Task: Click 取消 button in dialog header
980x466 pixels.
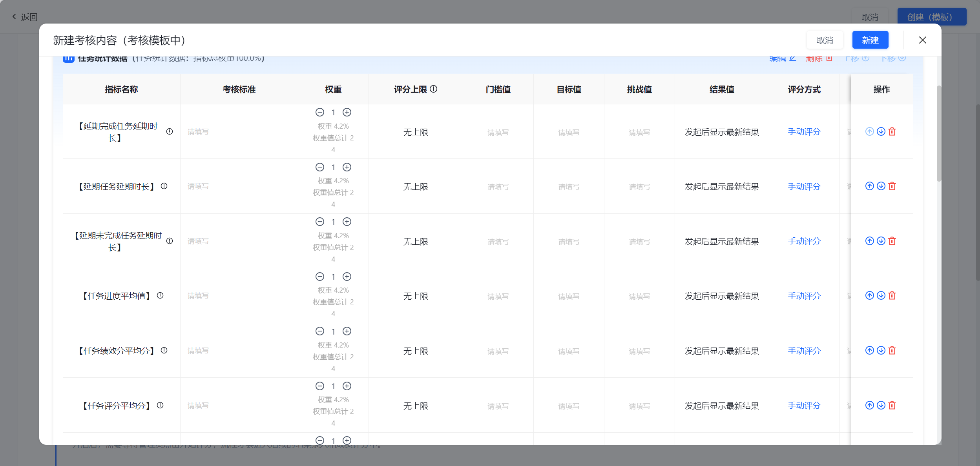Action: (x=825, y=40)
